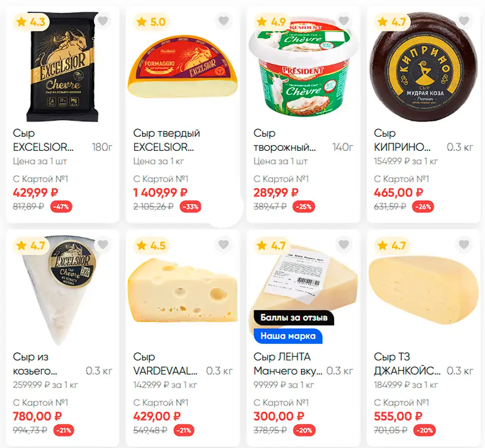Open the 4.3 star rating of EXCELSIOR Chevre
485x448 pixels.
[31, 22]
